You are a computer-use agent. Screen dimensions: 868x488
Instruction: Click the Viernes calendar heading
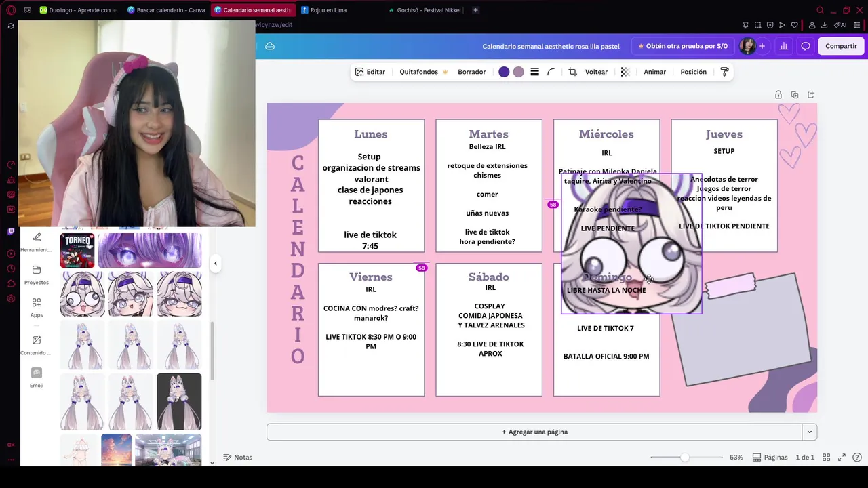click(371, 277)
